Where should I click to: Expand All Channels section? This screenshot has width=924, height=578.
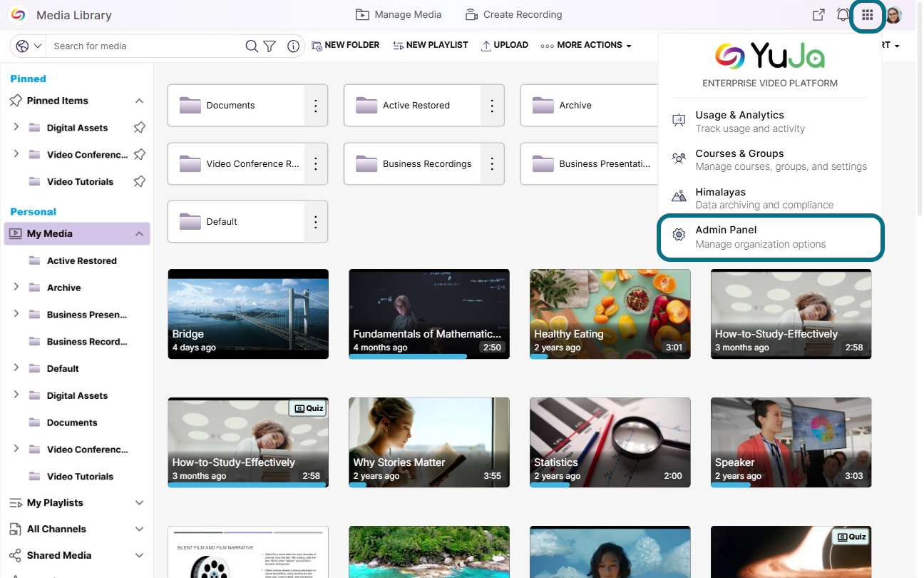(139, 529)
